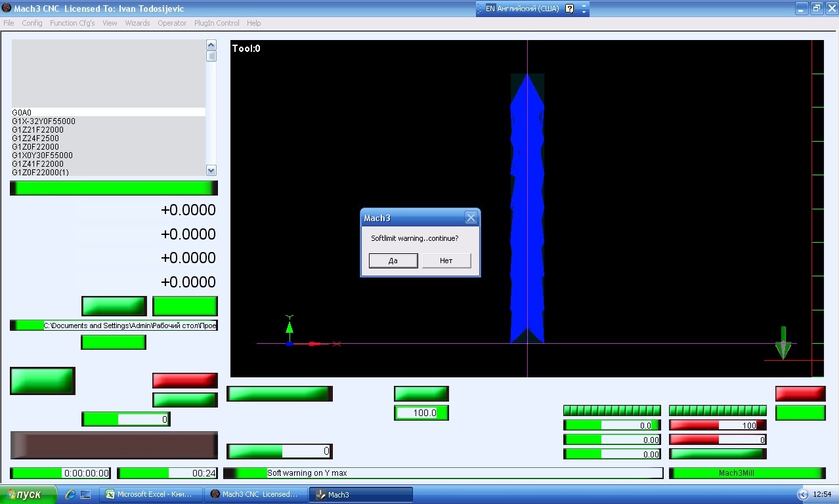Switch to Mach3 CNC Licensed taskbar item
839x504 pixels.
(255, 495)
